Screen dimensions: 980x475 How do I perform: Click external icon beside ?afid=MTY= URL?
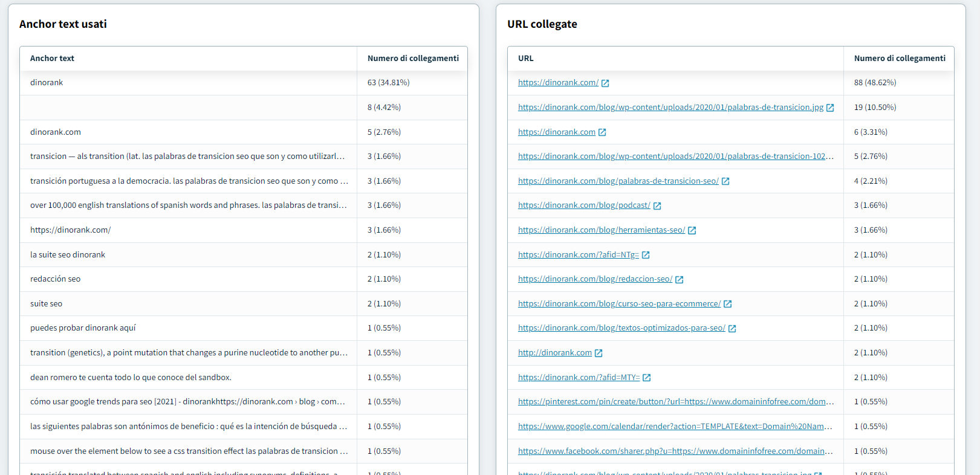pyautogui.click(x=646, y=378)
